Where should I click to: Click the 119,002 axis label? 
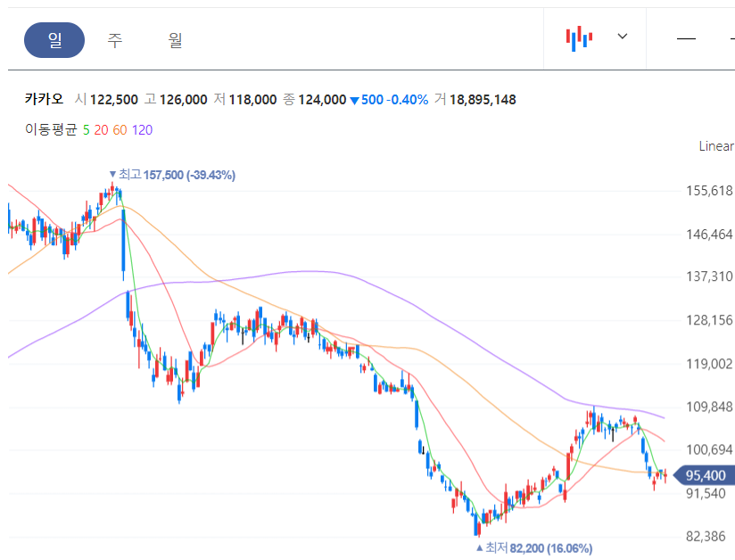pos(709,364)
